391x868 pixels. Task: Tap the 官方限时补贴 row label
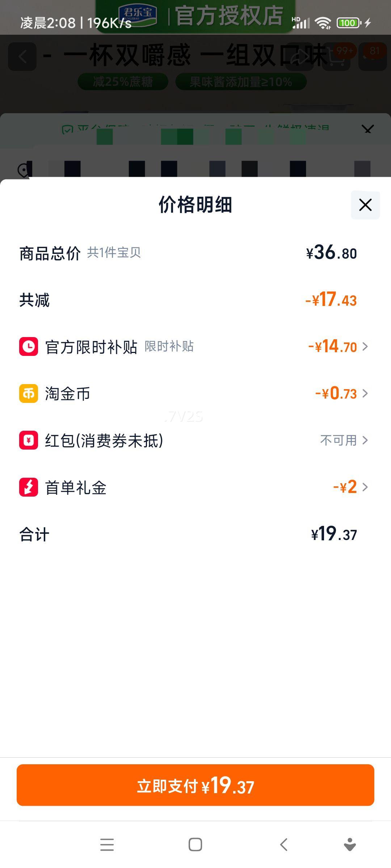pos(91,347)
